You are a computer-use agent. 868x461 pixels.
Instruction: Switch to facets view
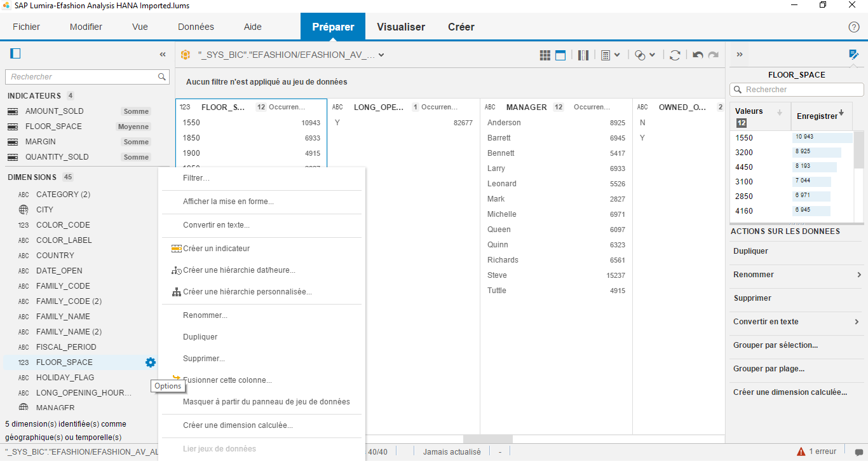[x=560, y=55]
